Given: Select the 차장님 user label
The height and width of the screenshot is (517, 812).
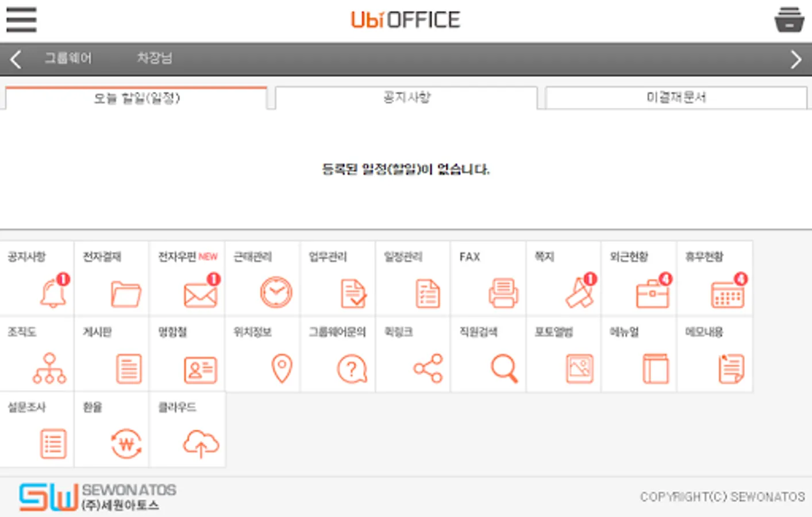Looking at the screenshot, I should pyautogui.click(x=155, y=58).
